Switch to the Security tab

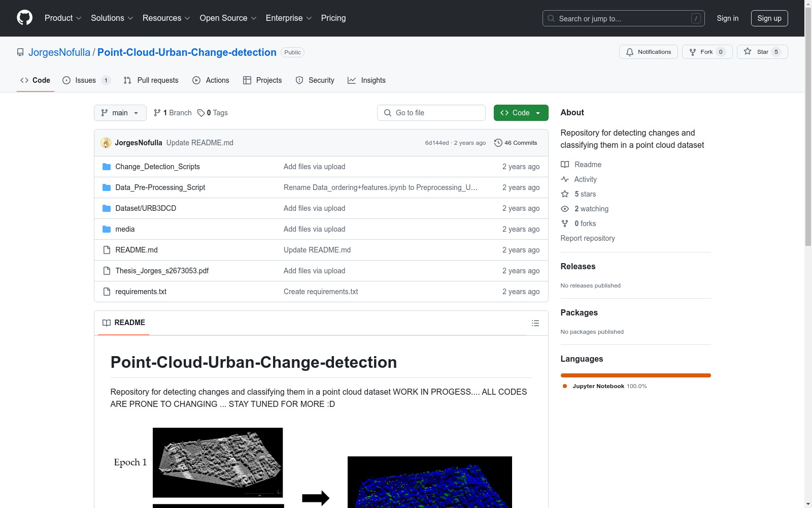315,80
